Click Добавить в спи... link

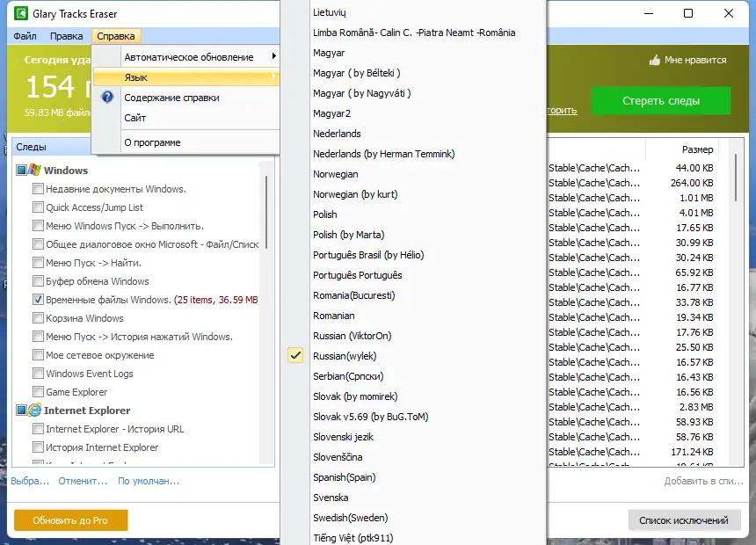(703, 481)
